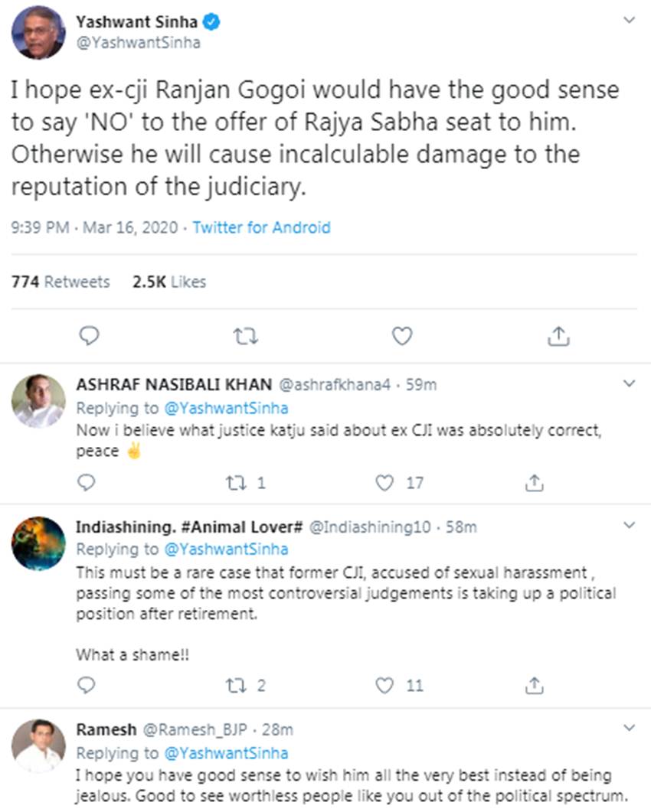This screenshot has height=812, width=651.
Task: Click Ramesh's profile avatar
Action: pos(38,746)
